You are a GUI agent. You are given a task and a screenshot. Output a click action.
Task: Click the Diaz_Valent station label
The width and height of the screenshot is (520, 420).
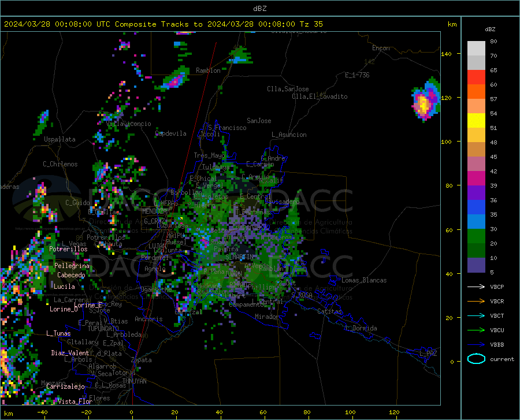[70, 353]
